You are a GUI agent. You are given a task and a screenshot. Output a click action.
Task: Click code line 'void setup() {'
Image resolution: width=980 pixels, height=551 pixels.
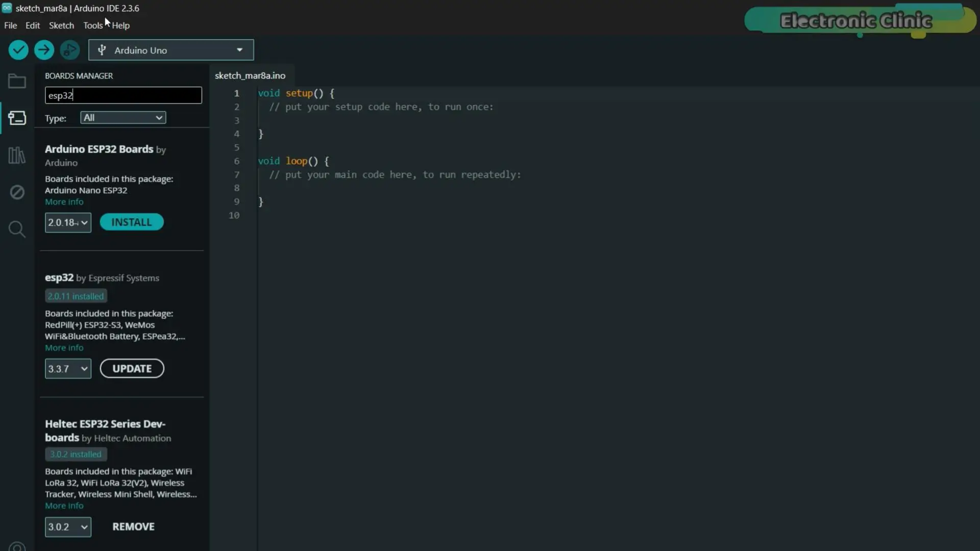click(x=296, y=93)
